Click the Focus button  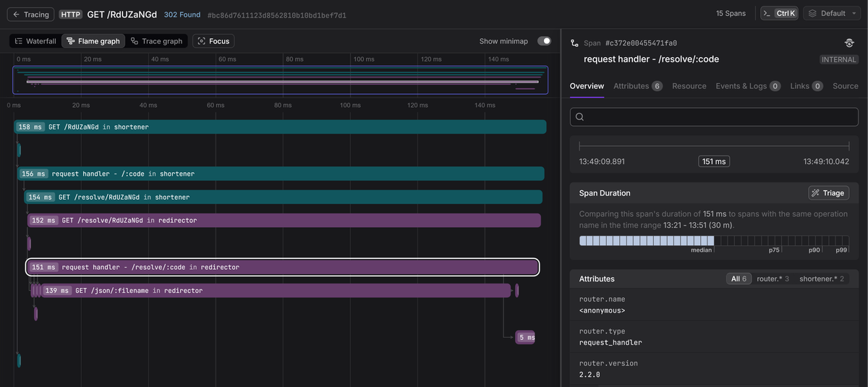pos(213,41)
